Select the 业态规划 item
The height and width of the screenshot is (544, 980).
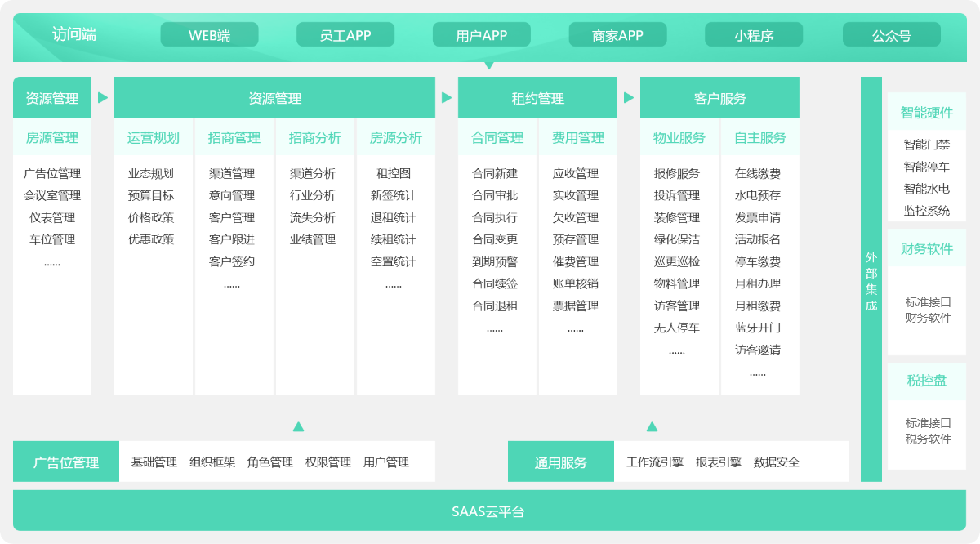pyautogui.click(x=151, y=173)
